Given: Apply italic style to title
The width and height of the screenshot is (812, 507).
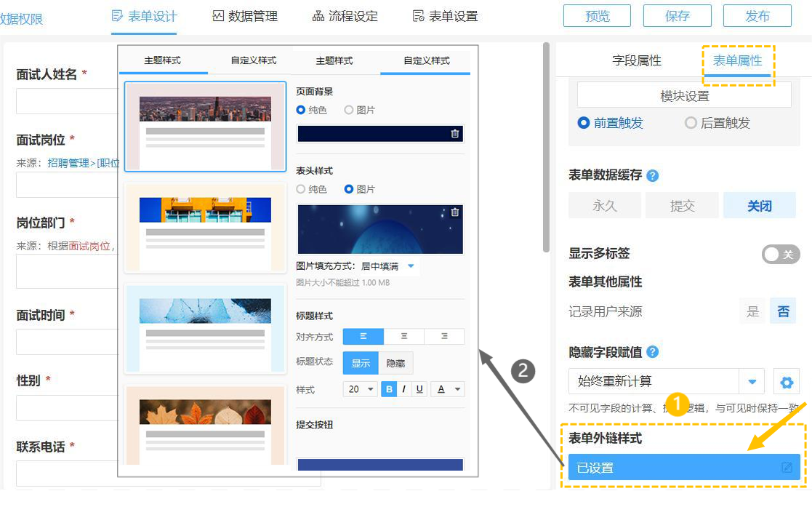Looking at the screenshot, I should click(x=404, y=389).
